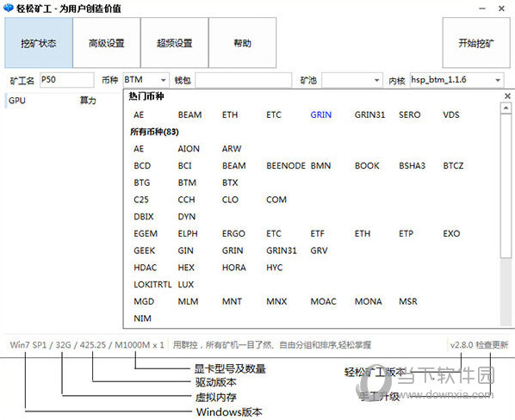The height and width of the screenshot is (420, 515).
Task: Select VDS in hot coins
Action: (451, 114)
